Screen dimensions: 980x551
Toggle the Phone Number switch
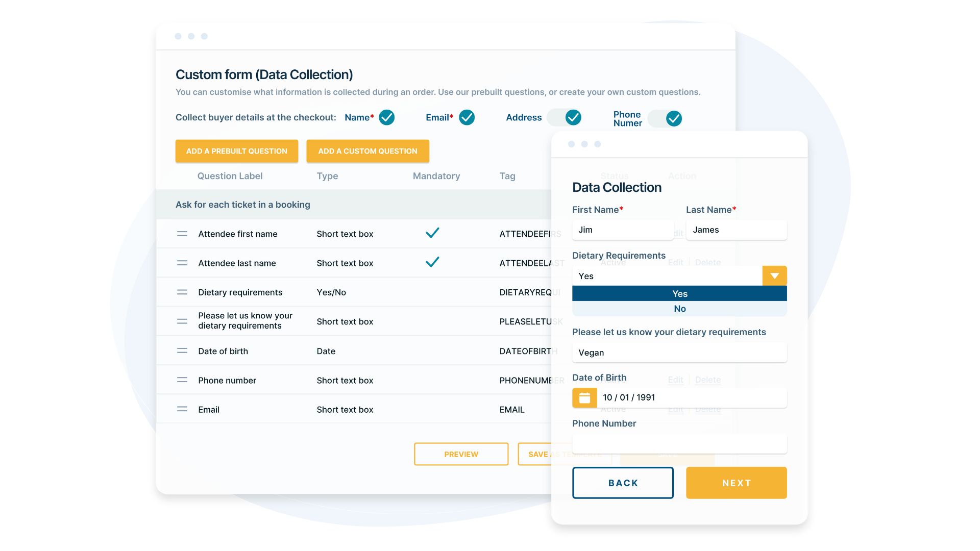(x=665, y=118)
